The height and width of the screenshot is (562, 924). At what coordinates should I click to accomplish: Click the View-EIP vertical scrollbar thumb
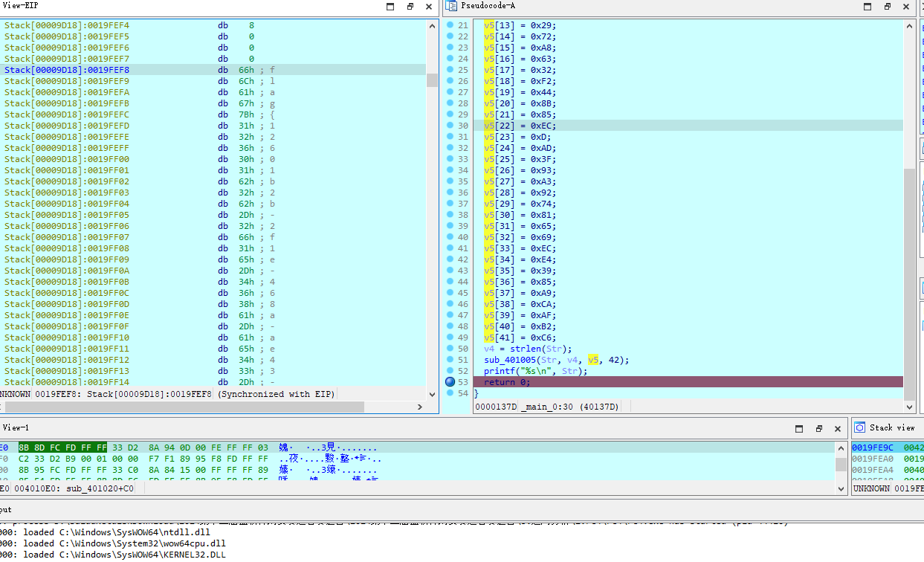point(432,80)
